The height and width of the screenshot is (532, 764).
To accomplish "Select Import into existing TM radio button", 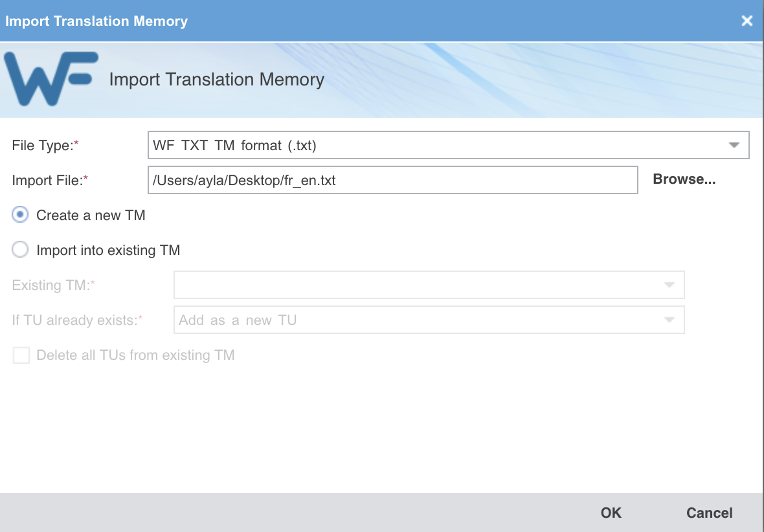I will (x=20, y=249).
